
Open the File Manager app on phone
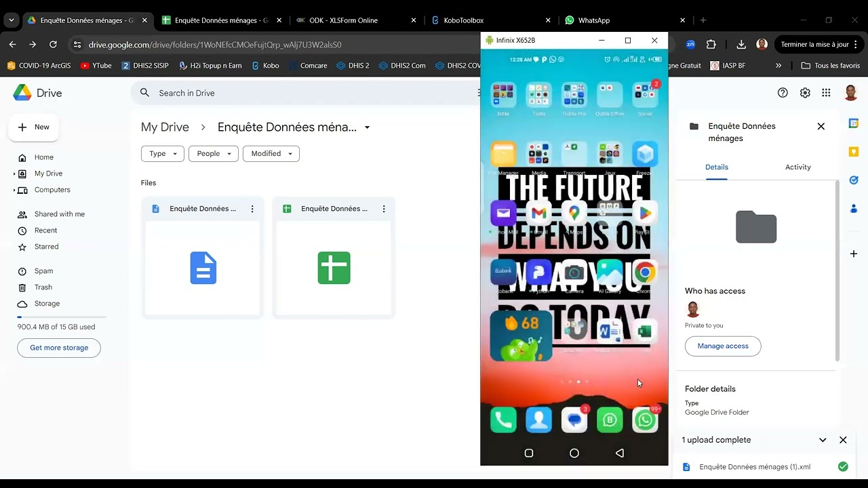tap(503, 155)
